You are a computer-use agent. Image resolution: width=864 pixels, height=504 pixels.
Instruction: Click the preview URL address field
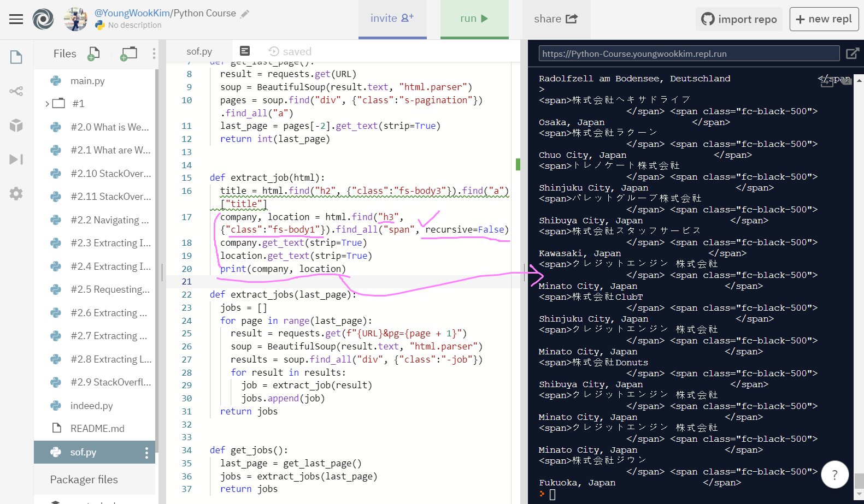pyautogui.click(x=689, y=54)
